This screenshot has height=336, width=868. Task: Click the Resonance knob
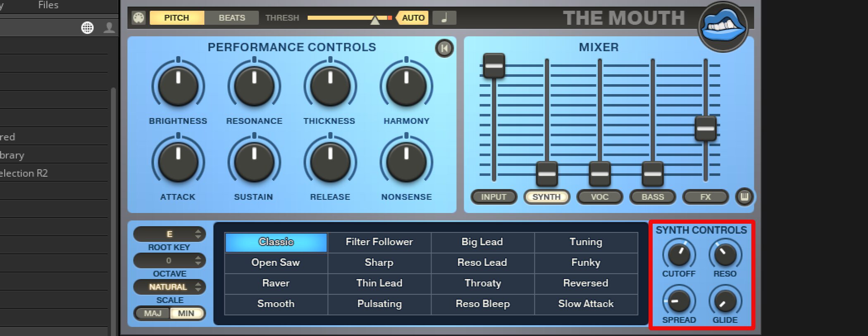point(254,86)
